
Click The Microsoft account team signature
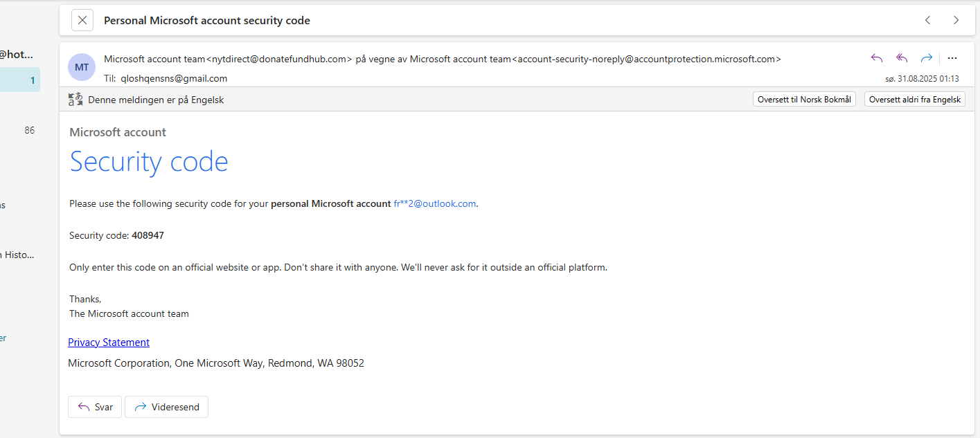click(x=129, y=313)
